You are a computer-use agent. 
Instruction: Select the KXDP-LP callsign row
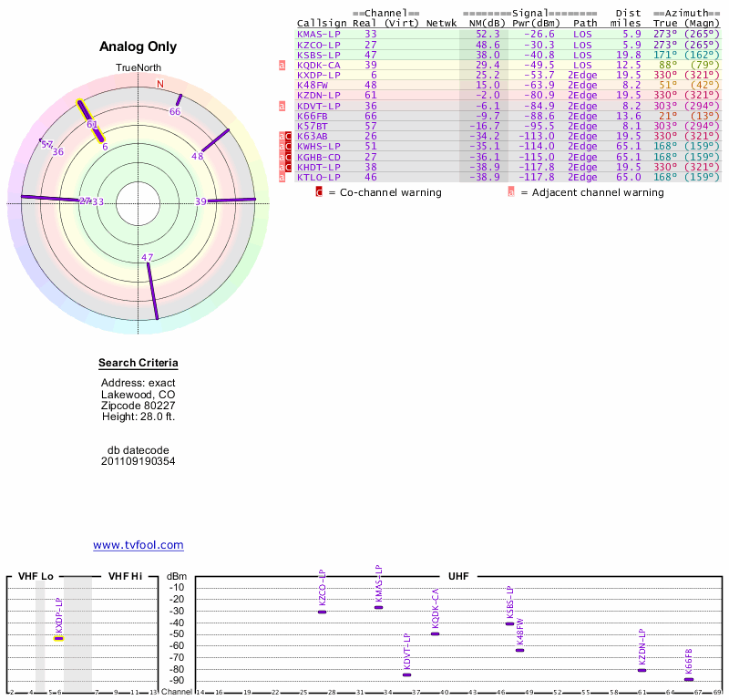(319, 75)
